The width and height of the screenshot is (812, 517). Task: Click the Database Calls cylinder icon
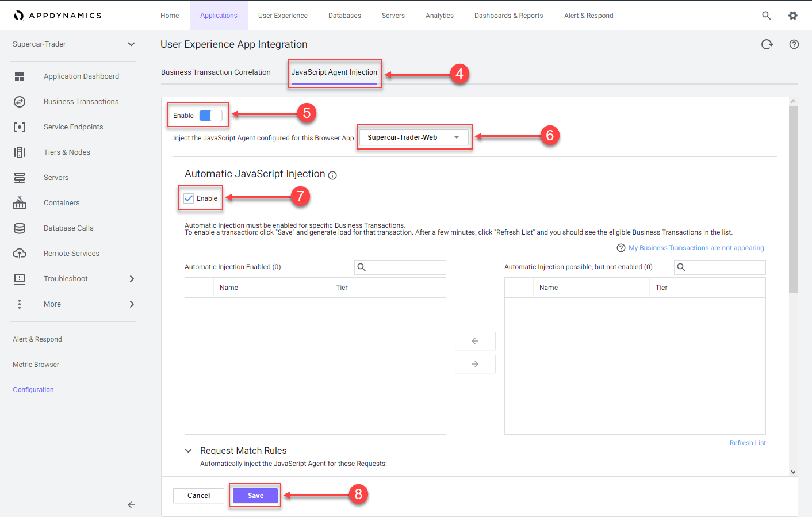tap(20, 228)
